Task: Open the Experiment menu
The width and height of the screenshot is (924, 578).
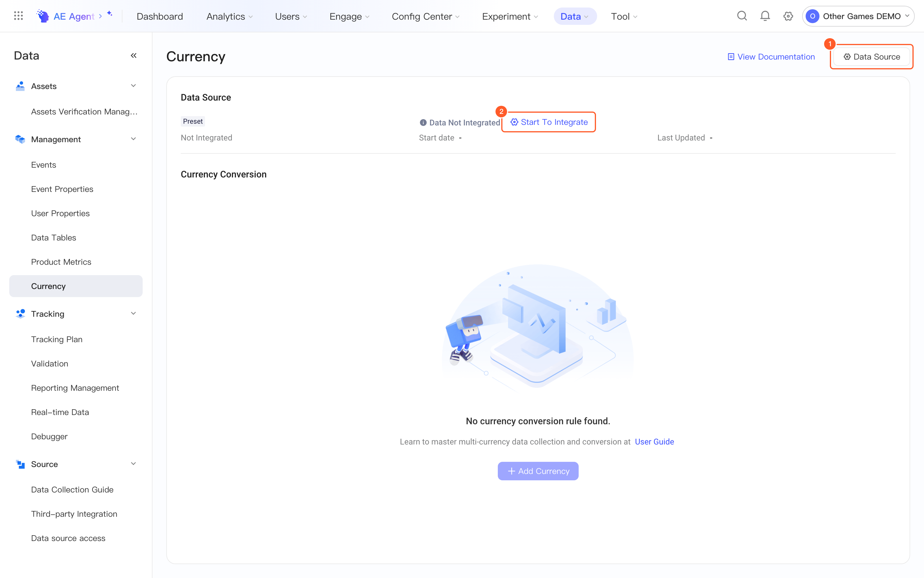Action: (510, 16)
